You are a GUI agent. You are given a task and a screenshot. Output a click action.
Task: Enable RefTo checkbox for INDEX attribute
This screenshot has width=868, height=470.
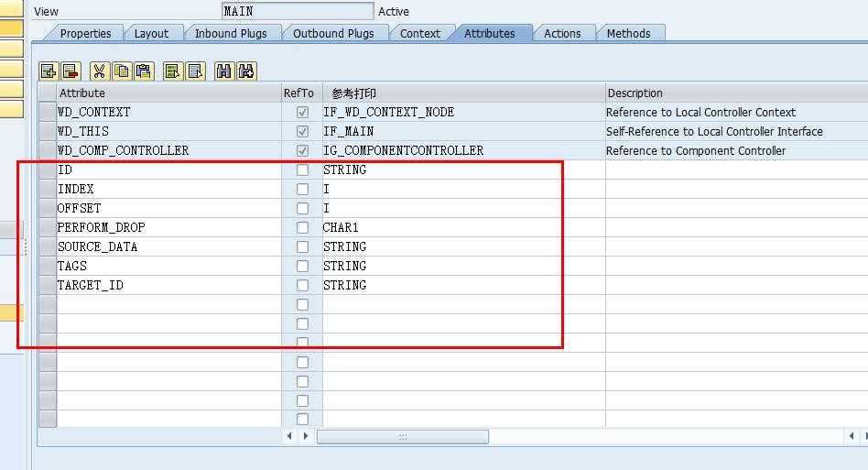302,190
